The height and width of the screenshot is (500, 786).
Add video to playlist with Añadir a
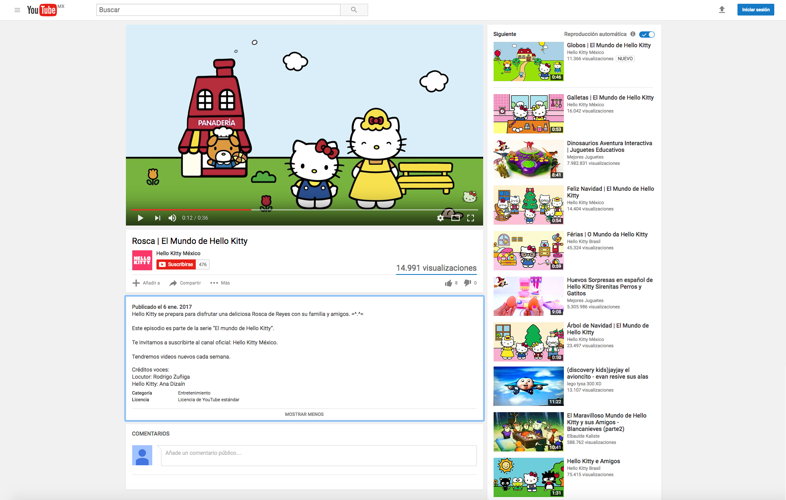[x=146, y=283]
